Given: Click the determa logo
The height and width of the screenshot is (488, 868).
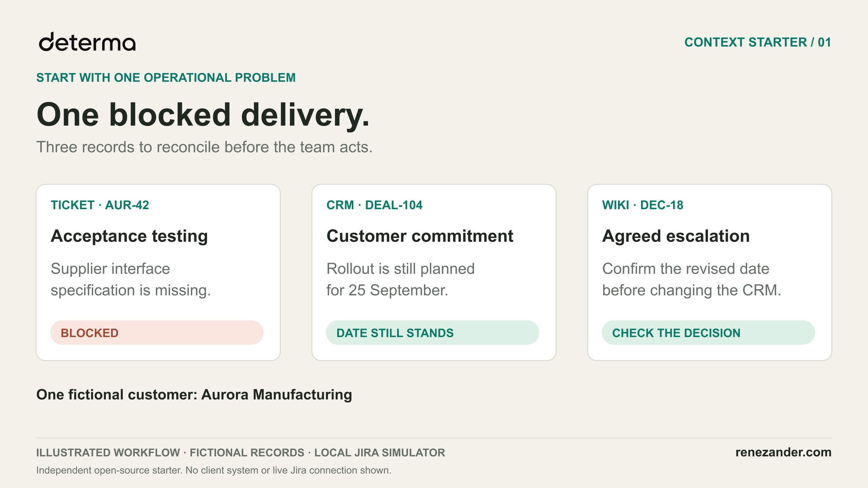Looking at the screenshot, I should coord(87,42).
